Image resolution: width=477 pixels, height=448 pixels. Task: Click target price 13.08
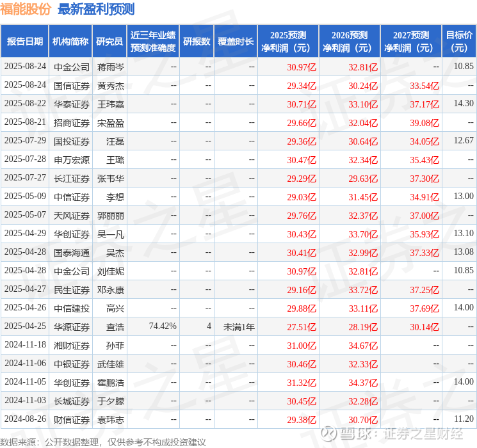[x=464, y=252]
